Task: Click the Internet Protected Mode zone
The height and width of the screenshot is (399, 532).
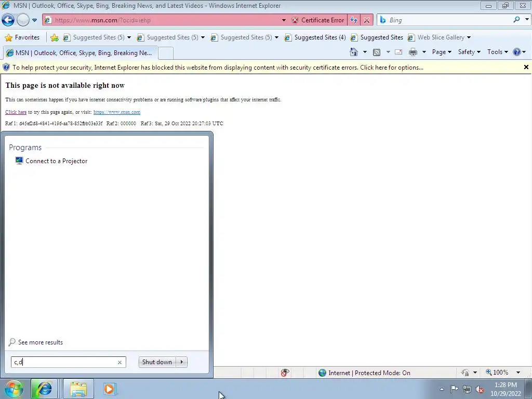Action: 364,373
